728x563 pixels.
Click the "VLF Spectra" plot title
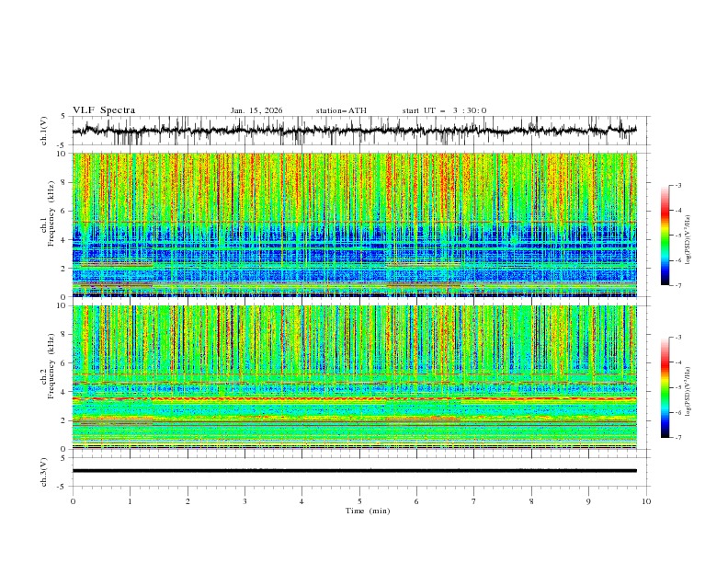tap(104, 110)
